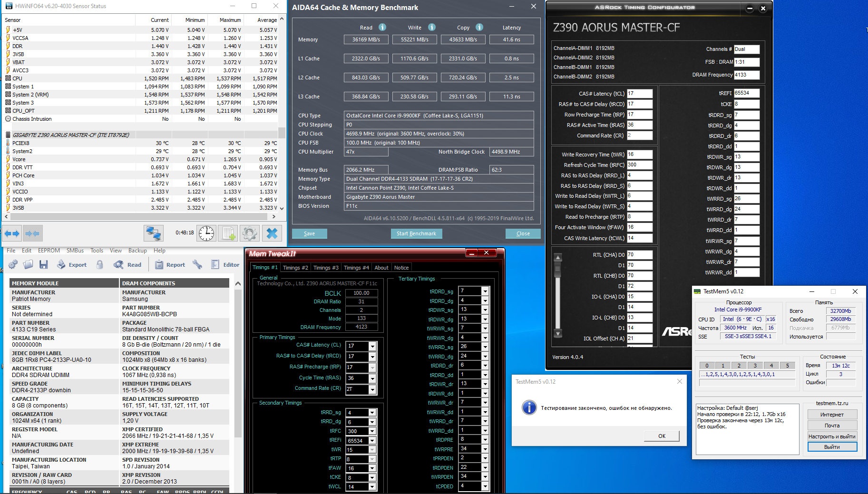Click ASRock DRAM Frequency value field
Image resolution: width=868 pixels, height=494 pixels.
[747, 75]
